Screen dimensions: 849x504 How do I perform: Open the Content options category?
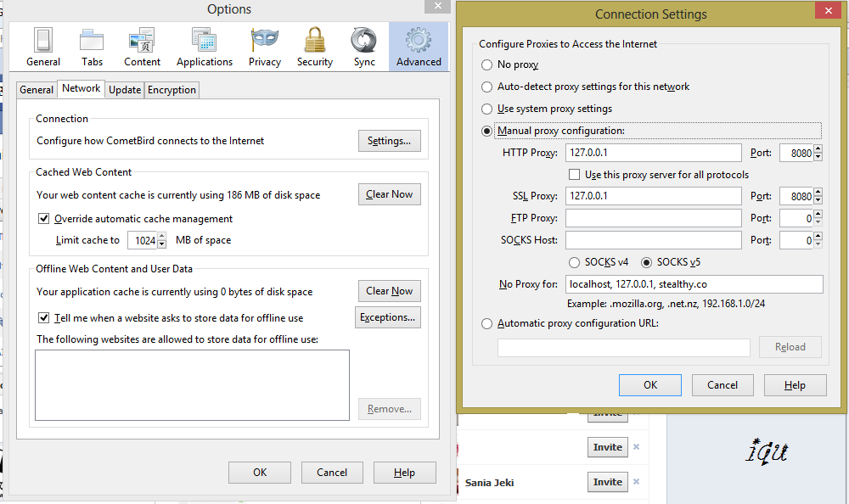coord(142,48)
